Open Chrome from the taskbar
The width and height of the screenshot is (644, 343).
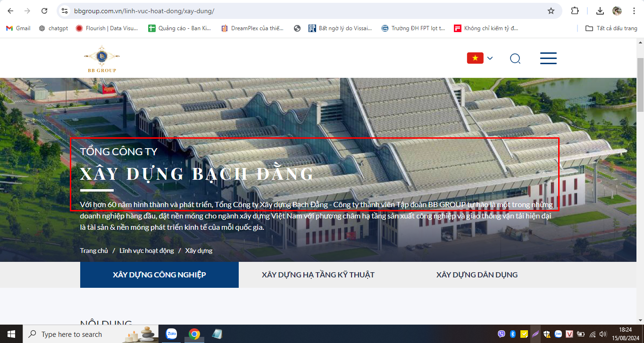tap(194, 334)
